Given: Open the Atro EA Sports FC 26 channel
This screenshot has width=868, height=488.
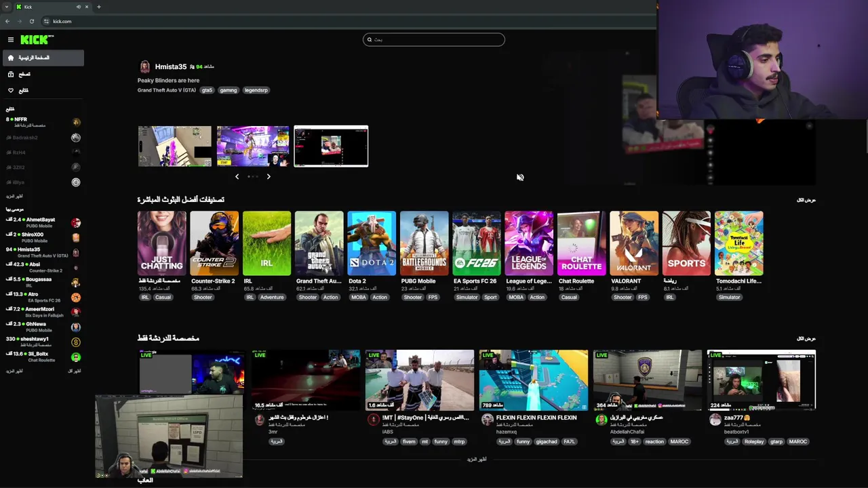Looking at the screenshot, I should (x=43, y=297).
